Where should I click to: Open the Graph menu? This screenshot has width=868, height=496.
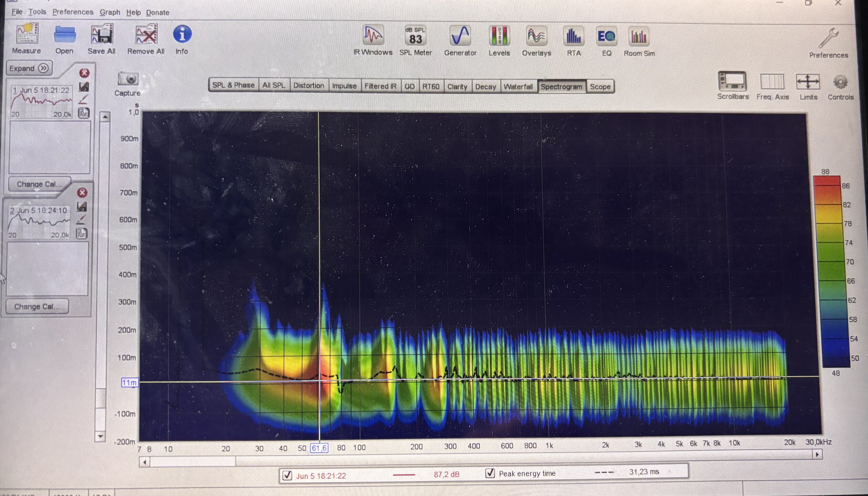[x=110, y=12]
